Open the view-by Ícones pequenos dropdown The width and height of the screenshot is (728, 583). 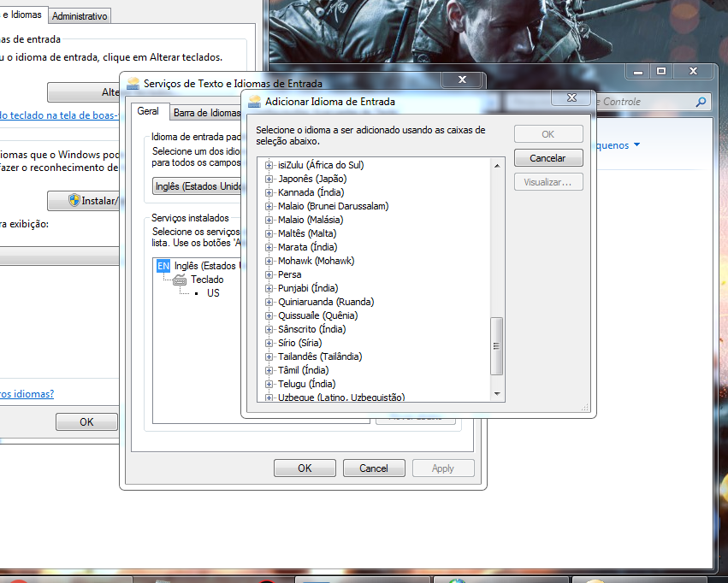(x=618, y=145)
